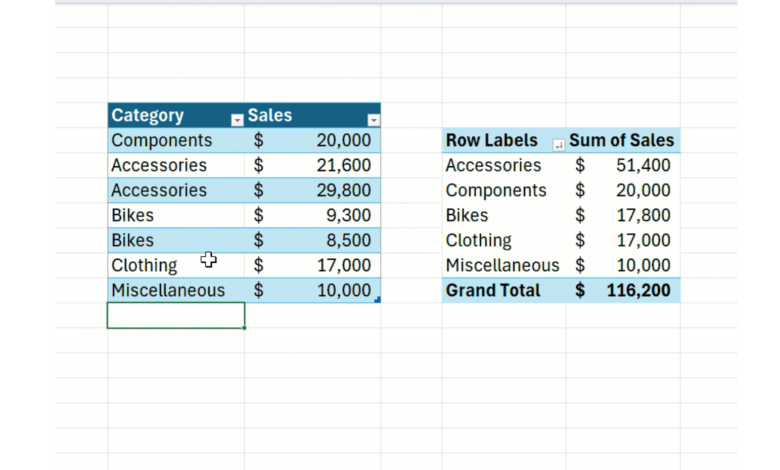The image size is (780, 470).
Task: Select the Clothing pivot row label
Action: pyautogui.click(x=503, y=240)
